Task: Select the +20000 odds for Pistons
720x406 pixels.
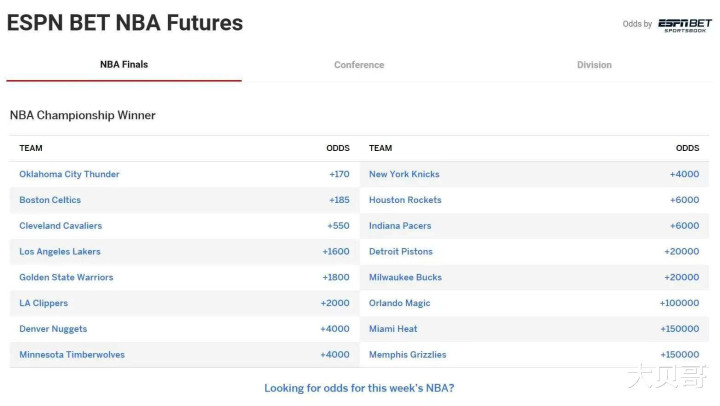Action: [681, 252]
